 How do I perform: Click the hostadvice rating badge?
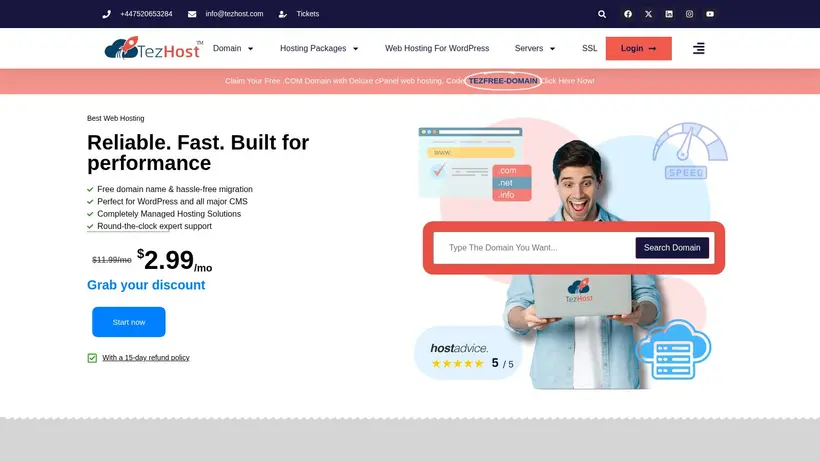469,355
